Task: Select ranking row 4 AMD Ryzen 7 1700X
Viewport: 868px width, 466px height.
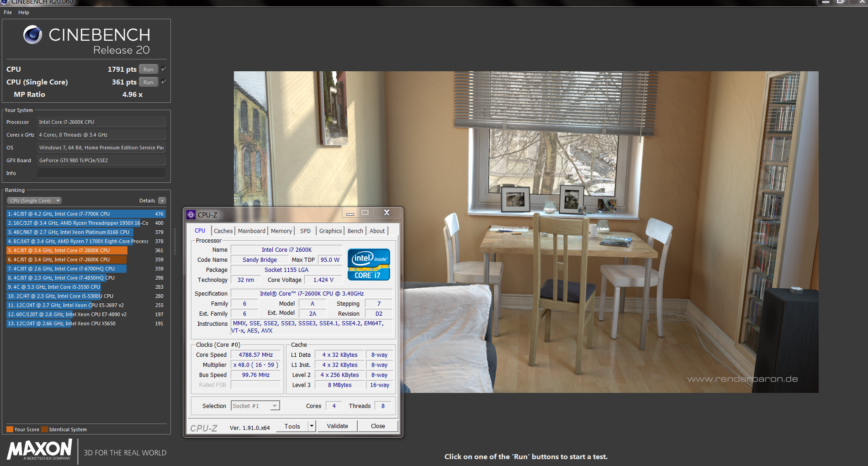Action: (86, 241)
